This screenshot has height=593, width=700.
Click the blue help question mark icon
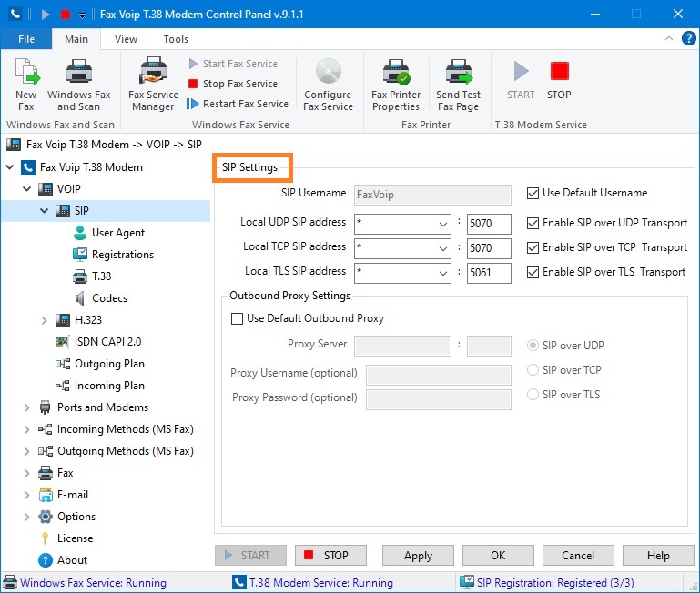pyautogui.click(x=688, y=38)
